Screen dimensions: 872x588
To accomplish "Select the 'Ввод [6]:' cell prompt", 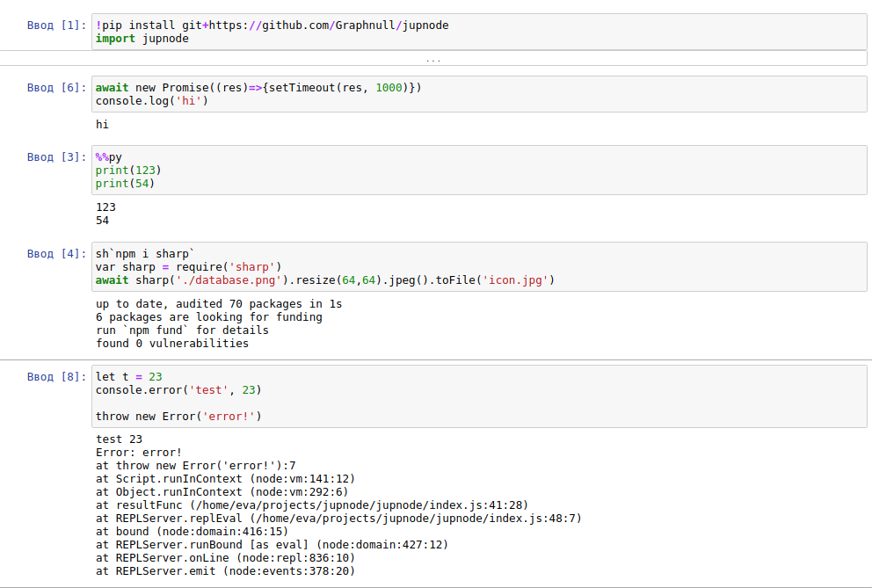I will [x=57, y=88].
